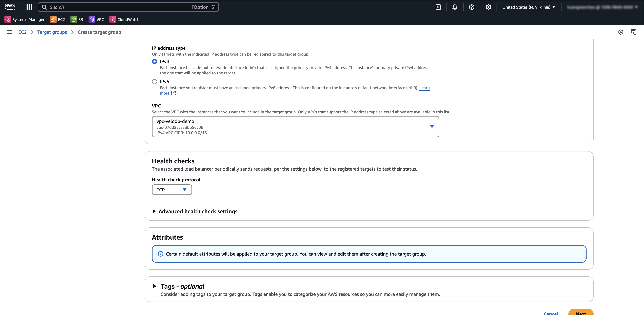Select the IPv4 address type radio button
This screenshot has height=315, width=644.
coord(155,61)
